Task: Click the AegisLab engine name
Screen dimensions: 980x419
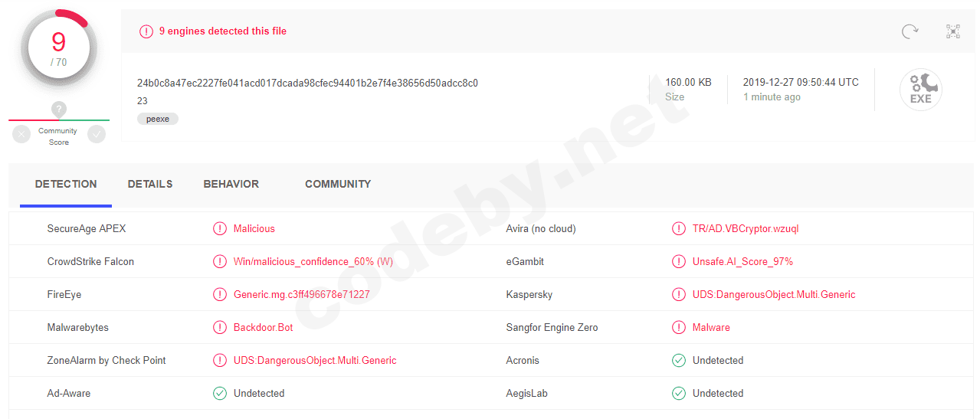Action: 527,393
